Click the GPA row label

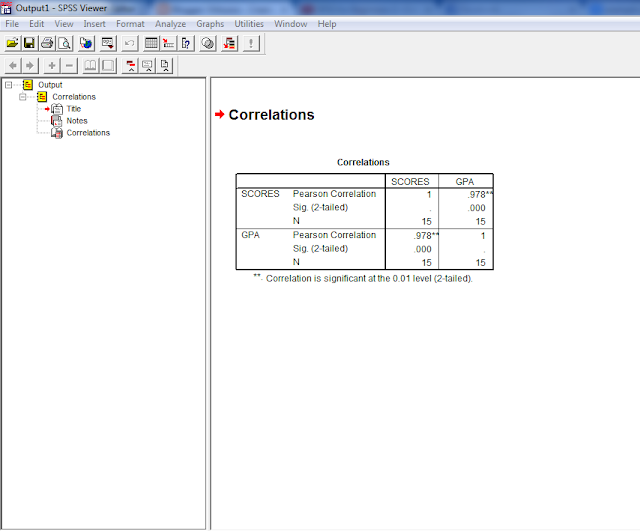250,235
